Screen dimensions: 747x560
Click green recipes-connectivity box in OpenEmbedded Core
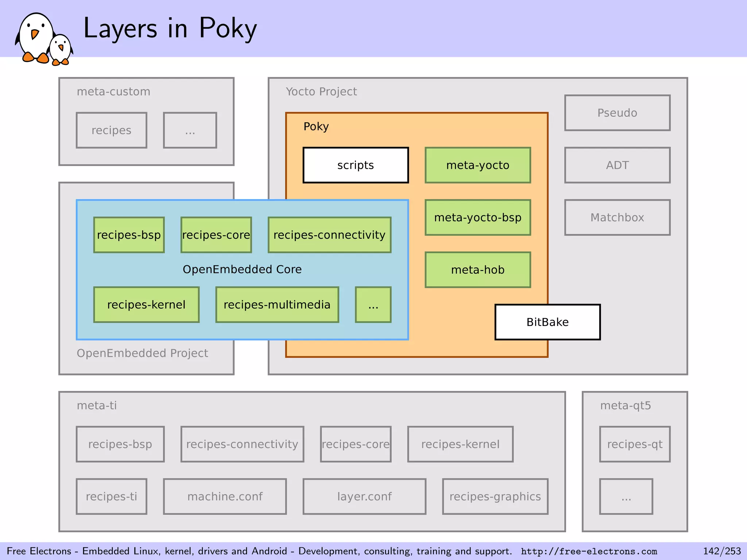(329, 235)
